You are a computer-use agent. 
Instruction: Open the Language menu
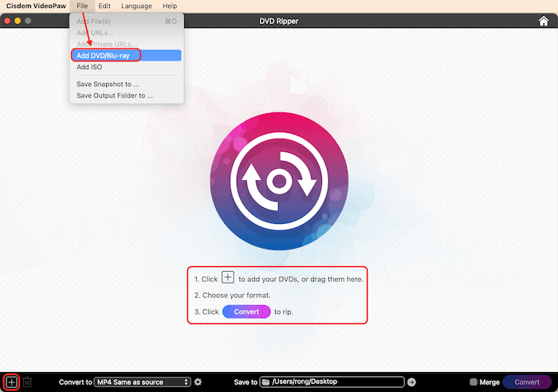coord(136,6)
